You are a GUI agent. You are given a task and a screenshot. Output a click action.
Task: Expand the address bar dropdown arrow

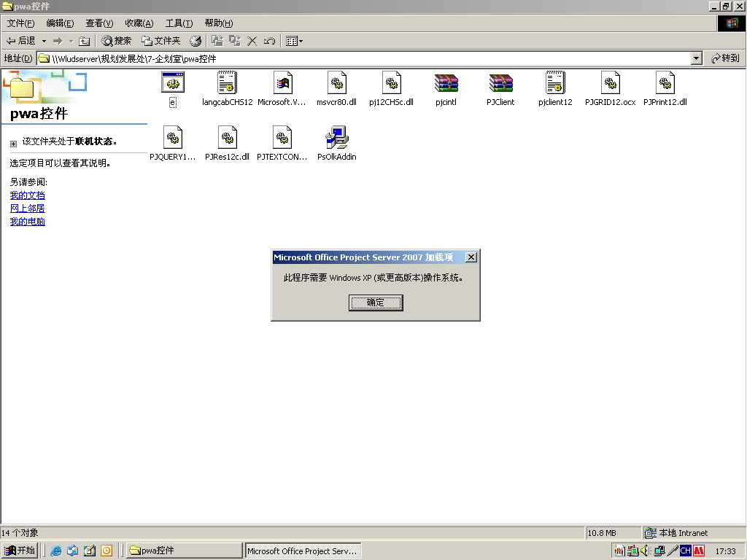[x=697, y=58]
